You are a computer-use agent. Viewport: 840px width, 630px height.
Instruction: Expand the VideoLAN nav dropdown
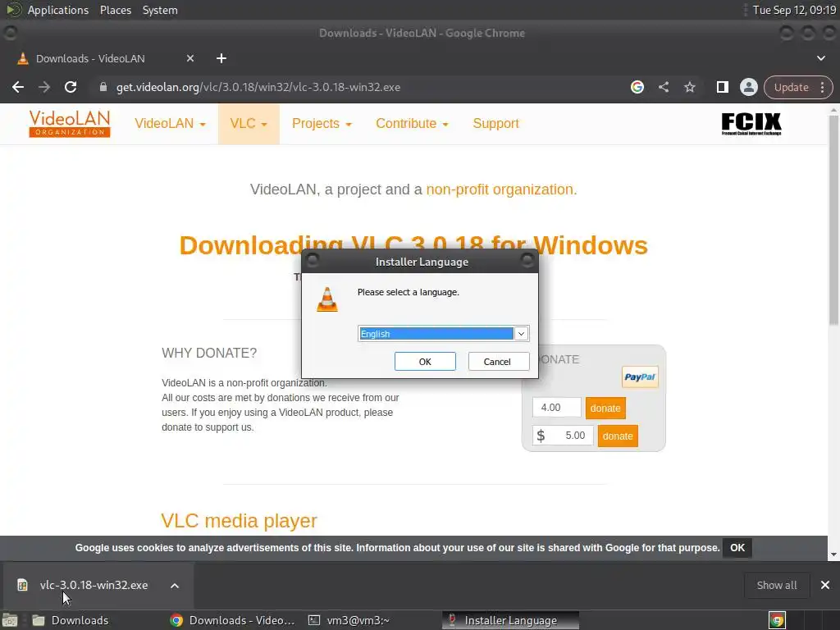(x=170, y=124)
